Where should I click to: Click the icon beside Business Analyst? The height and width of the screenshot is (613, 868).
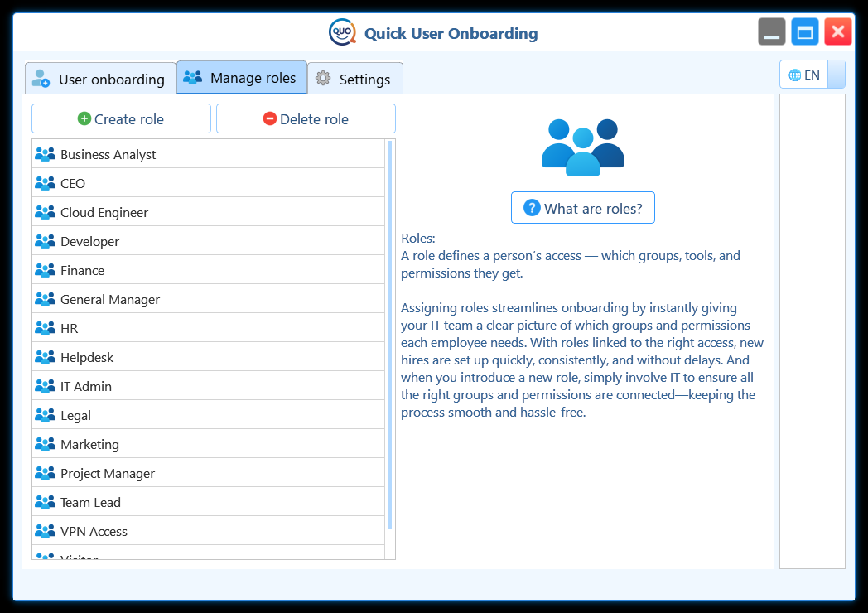[45, 154]
